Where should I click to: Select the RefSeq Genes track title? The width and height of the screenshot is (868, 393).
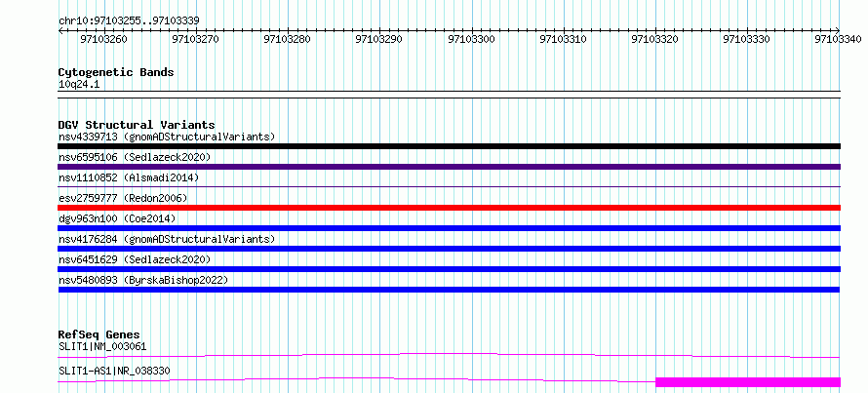(x=99, y=334)
